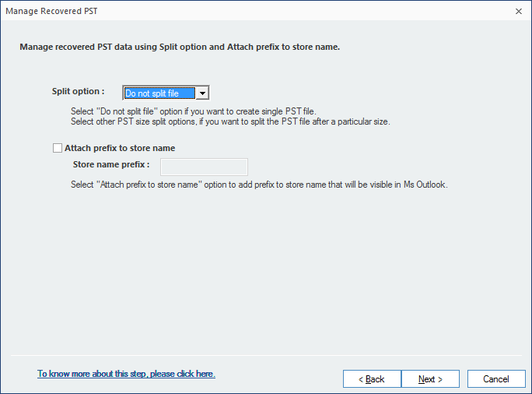This screenshot has width=532, height=394.
Task: Click the bold "Manage recovered PST data" heading
Action: coord(179,47)
